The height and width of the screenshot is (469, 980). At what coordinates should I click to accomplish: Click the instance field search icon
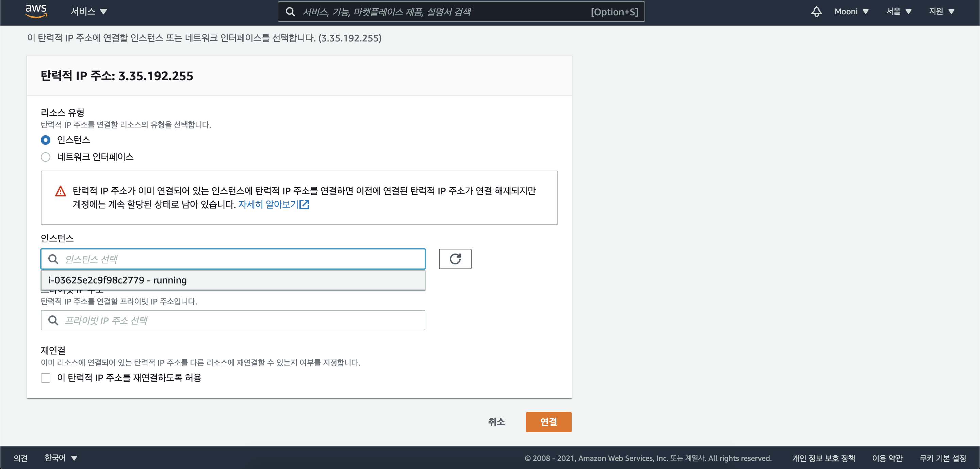[53, 259]
